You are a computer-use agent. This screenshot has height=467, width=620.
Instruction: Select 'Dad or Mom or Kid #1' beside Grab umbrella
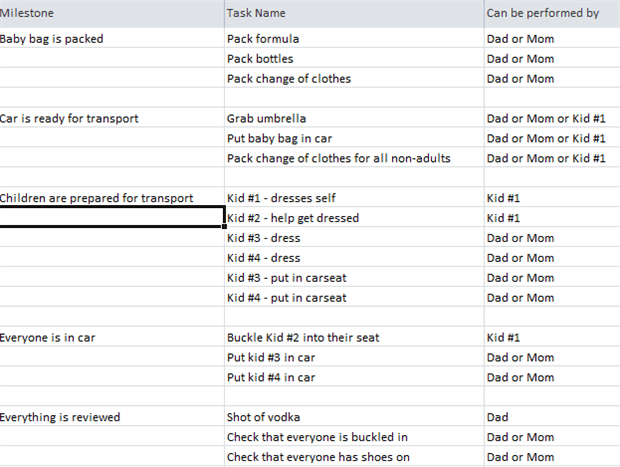[550, 119]
